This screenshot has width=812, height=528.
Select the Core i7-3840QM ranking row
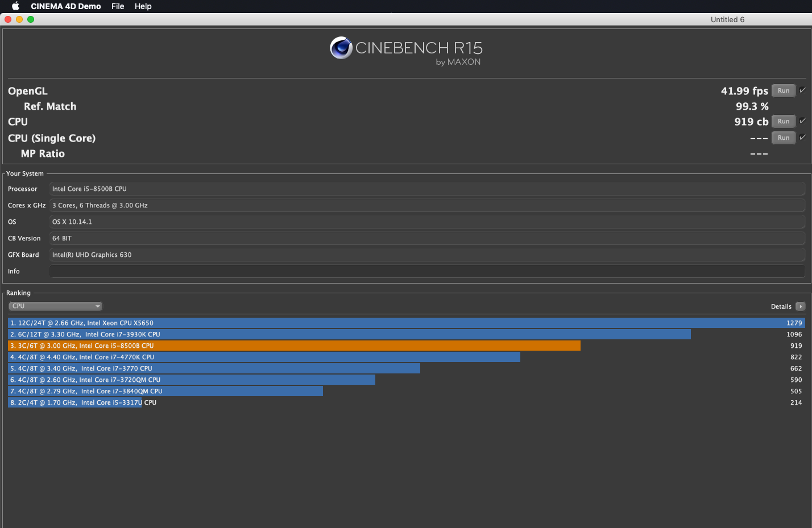point(407,391)
